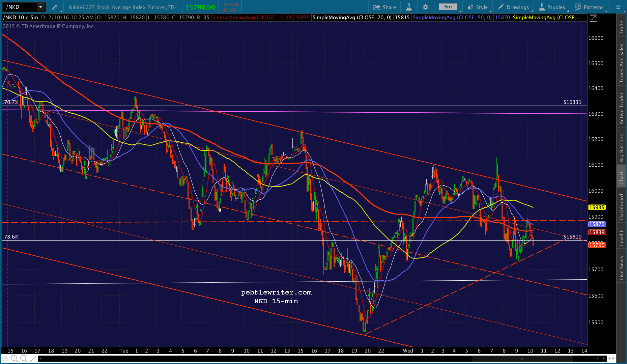Click the 70.7% Fibonacci label

[11, 102]
